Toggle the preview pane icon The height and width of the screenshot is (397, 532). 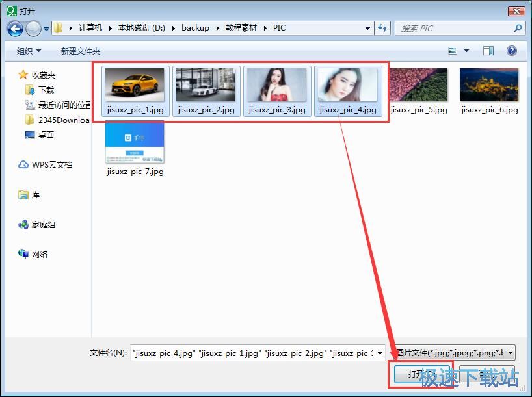point(488,51)
